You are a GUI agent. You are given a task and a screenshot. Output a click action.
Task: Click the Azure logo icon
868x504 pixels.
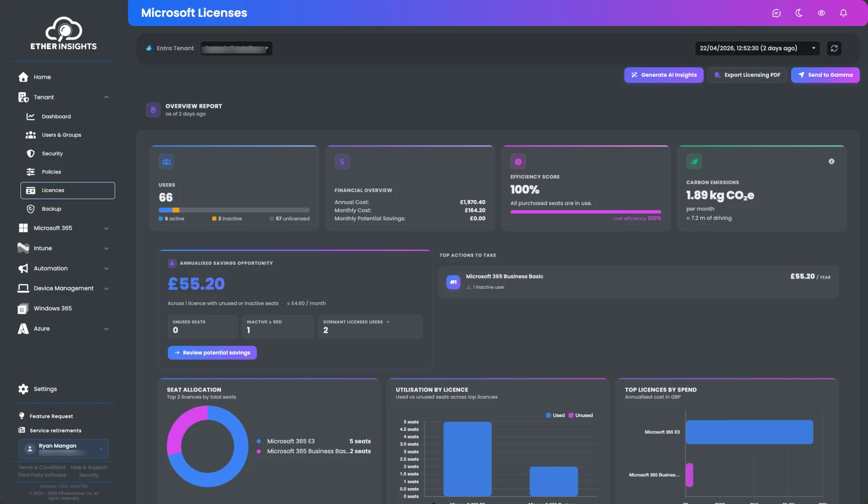pyautogui.click(x=23, y=328)
